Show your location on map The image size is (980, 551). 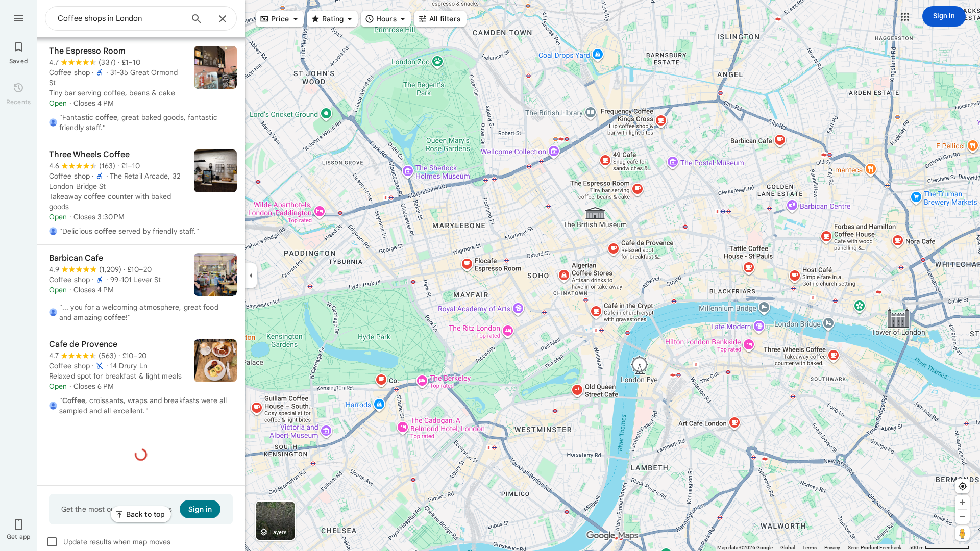[962, 486]
